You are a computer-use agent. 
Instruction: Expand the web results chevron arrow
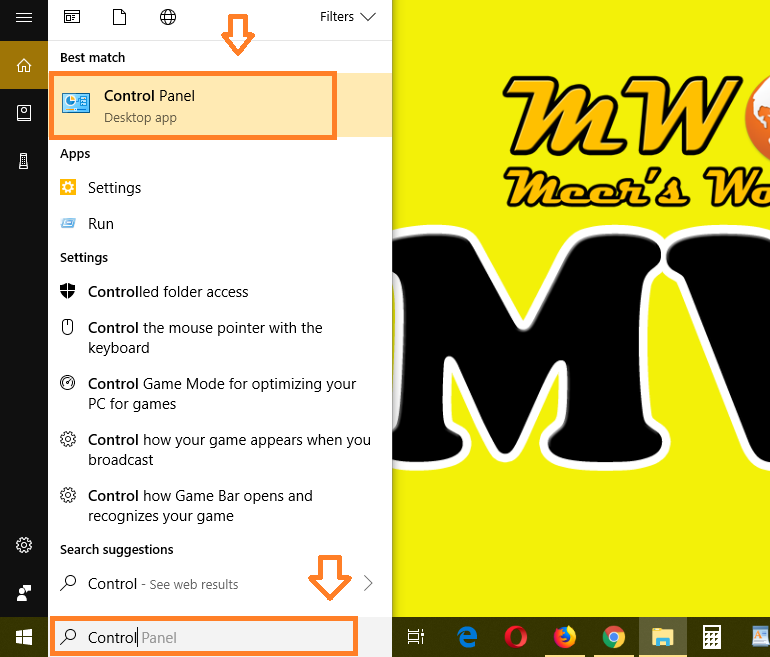(368, 583)
